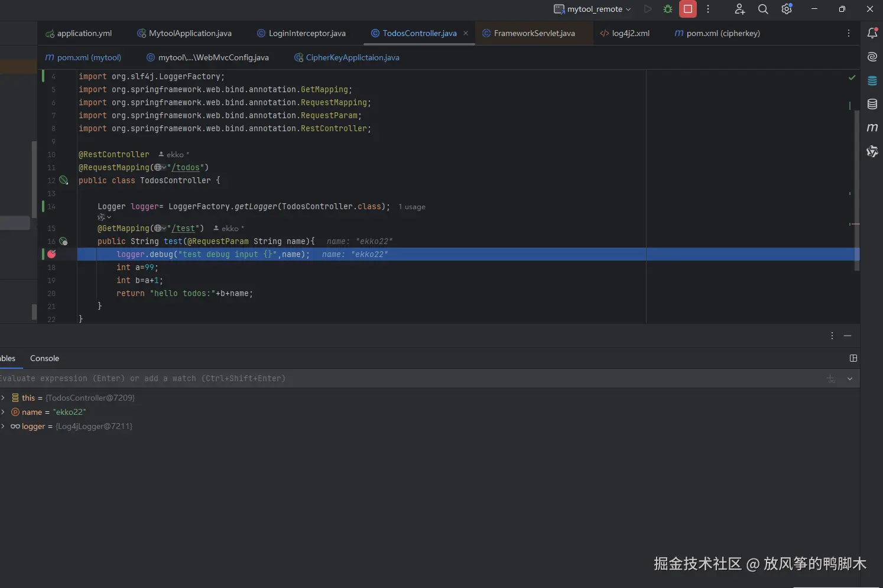The height and width of the screenshot is (588, 883).
Task: Open the Maven tool window icon
Action: pyautogui.click(x=872, y=128)
